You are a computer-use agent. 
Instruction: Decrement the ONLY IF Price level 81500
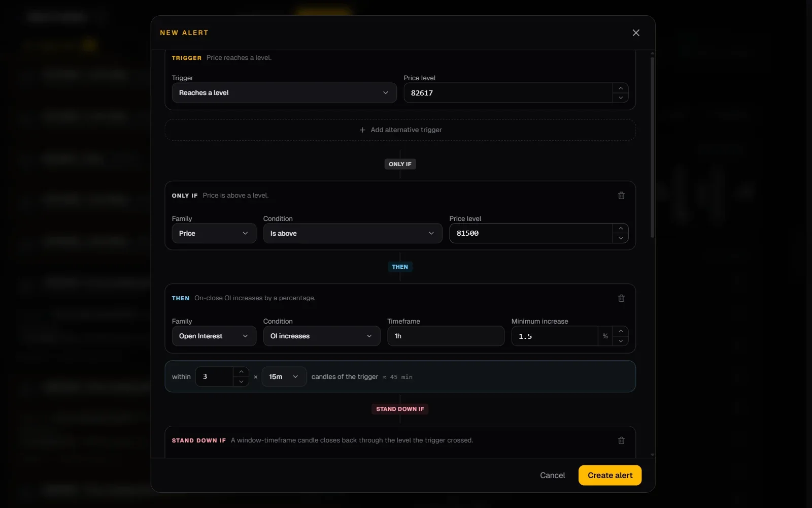(621, 238)
